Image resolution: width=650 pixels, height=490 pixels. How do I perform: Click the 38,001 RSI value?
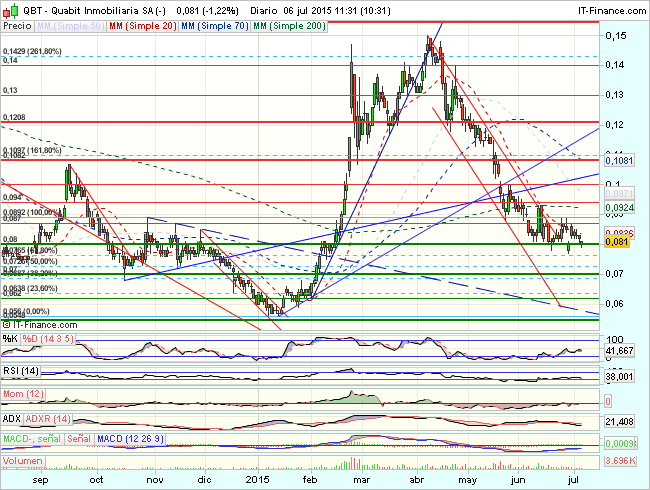tap(619, 376)
